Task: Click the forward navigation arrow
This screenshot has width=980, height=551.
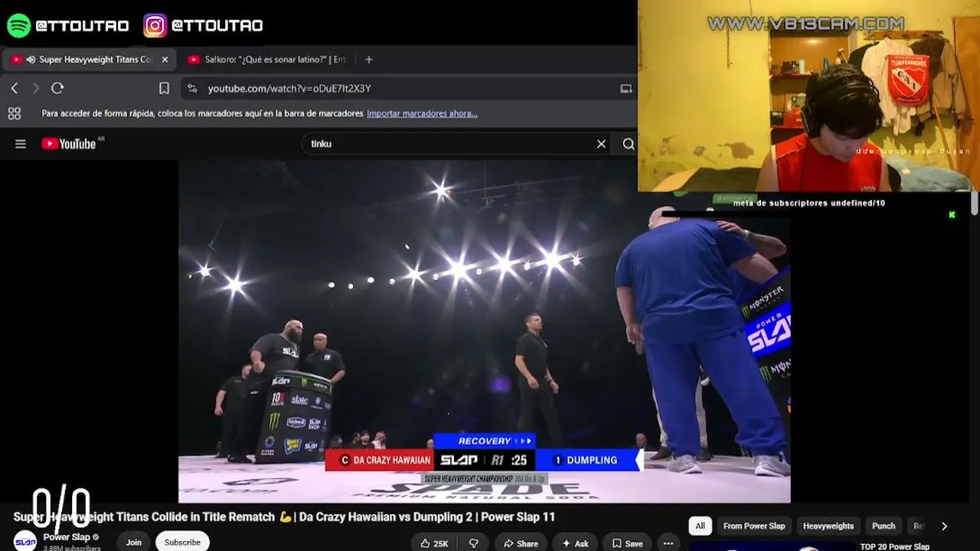Action: coord(35,89)
